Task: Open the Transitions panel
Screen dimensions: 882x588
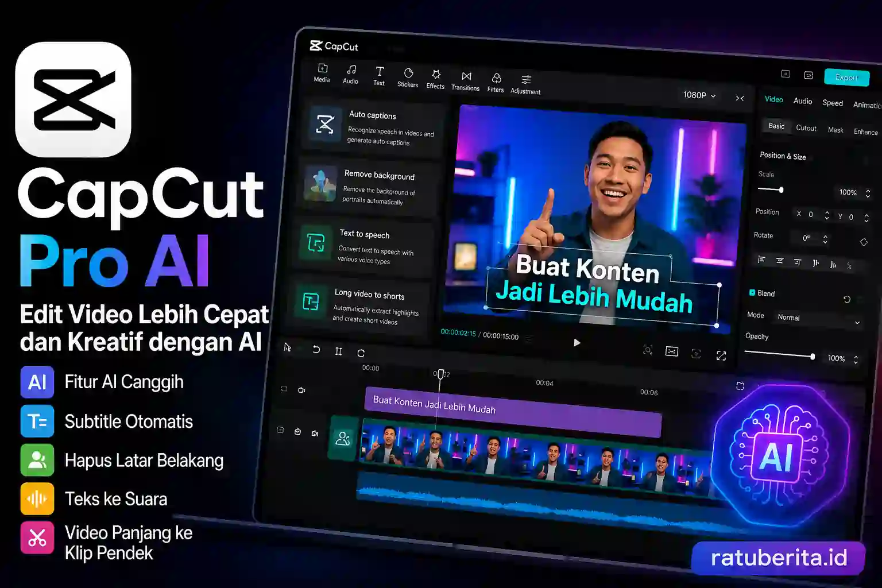Action: point(466,82)
